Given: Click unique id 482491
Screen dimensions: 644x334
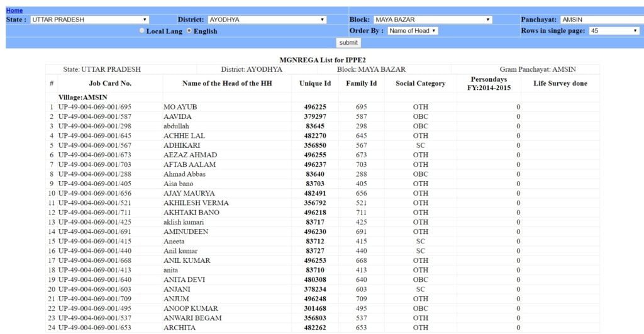Looking at the screenshot, I should [315, 193].
